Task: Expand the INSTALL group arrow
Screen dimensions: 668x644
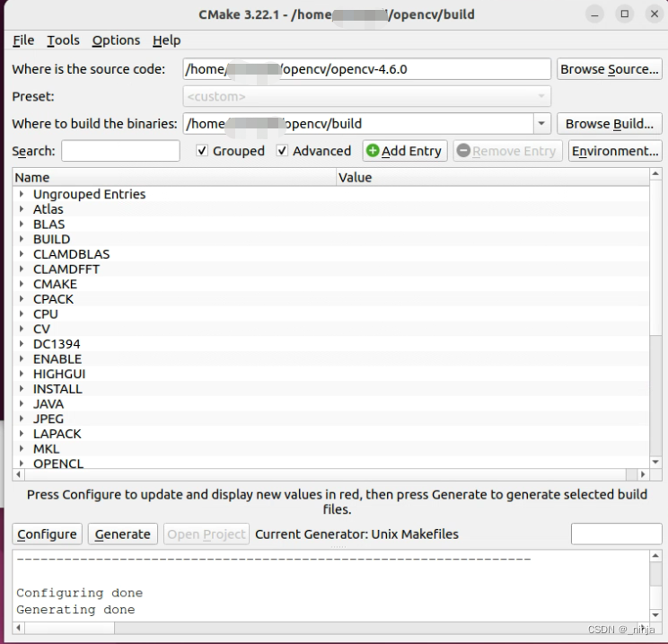Action: 21,388
